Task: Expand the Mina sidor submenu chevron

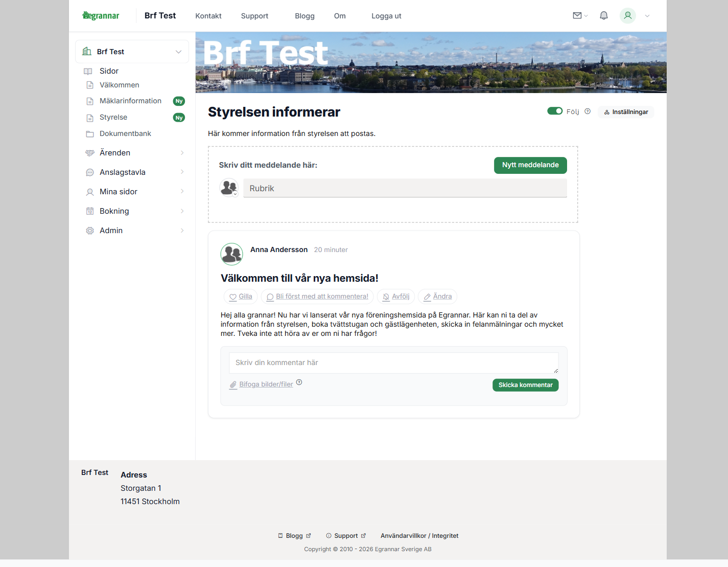Action: click(182, 191)
